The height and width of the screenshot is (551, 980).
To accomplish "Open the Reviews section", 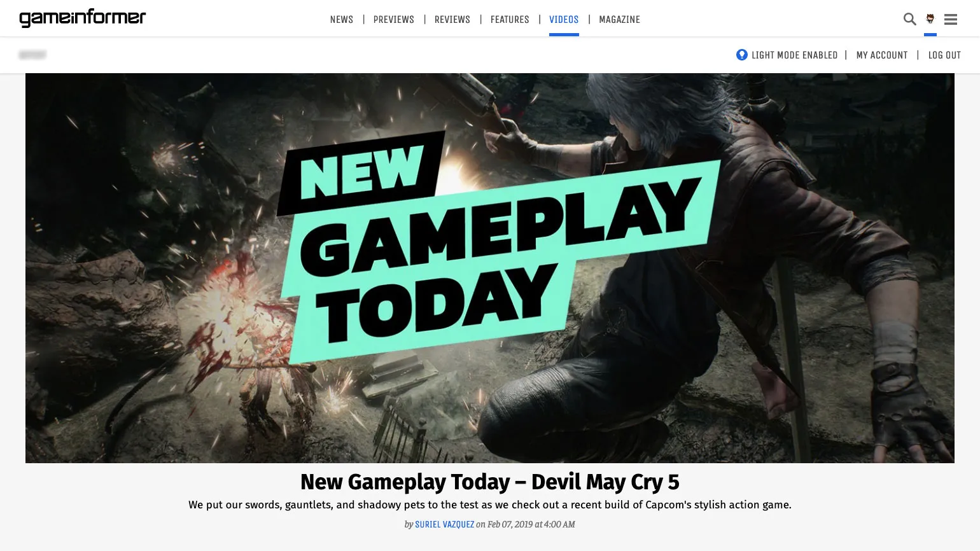I will click(452, 20).
